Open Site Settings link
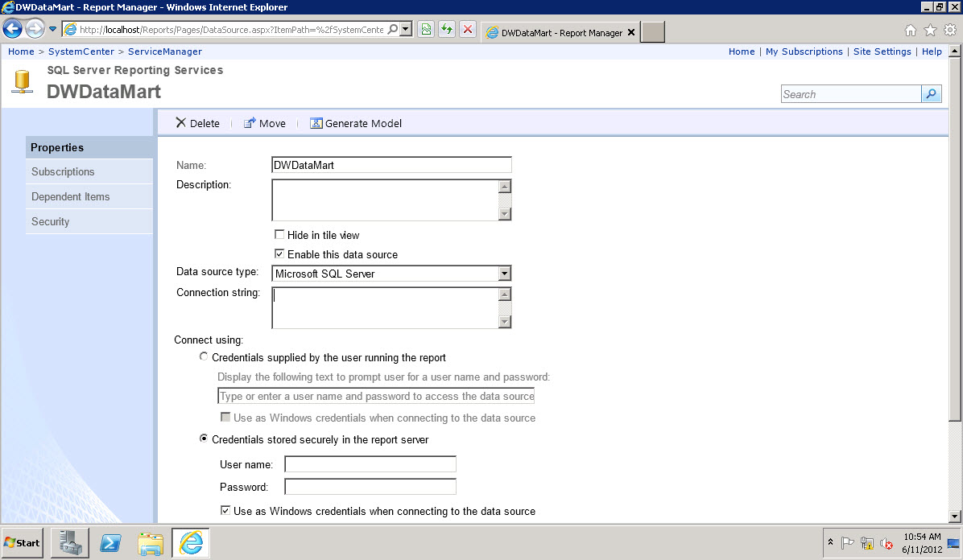 (x=882, y=51)
